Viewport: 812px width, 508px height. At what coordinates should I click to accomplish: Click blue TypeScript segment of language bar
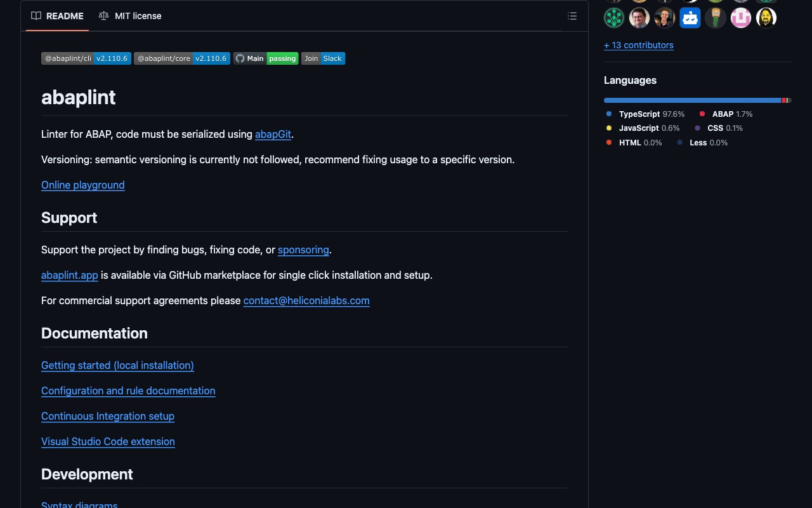[692, 100]
